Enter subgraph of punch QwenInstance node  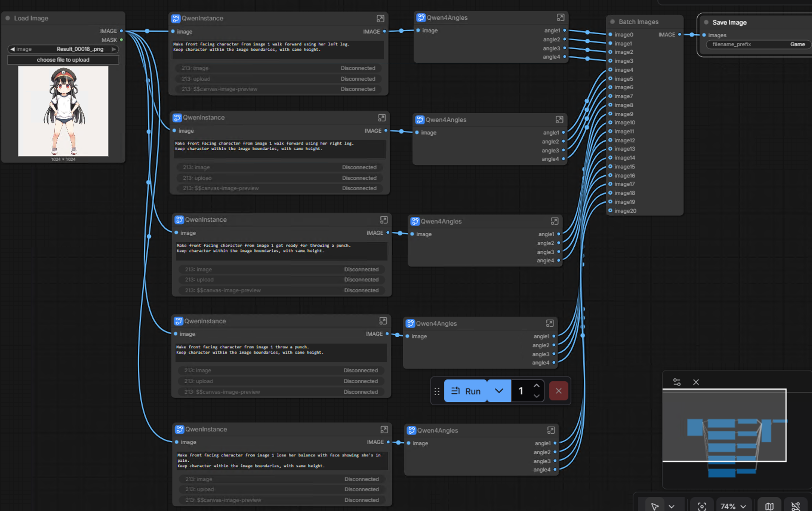coord(383,321)
